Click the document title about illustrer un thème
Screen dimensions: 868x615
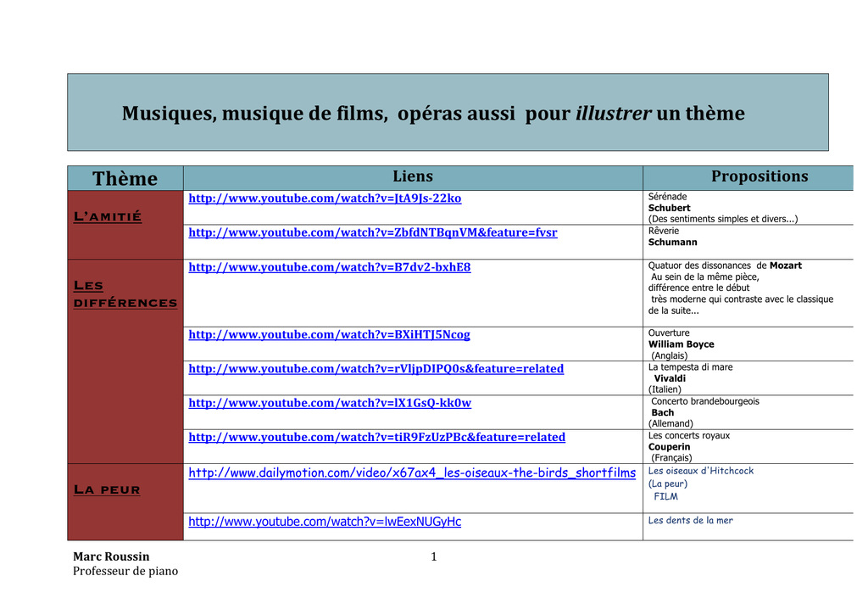[x=433, y=113]
